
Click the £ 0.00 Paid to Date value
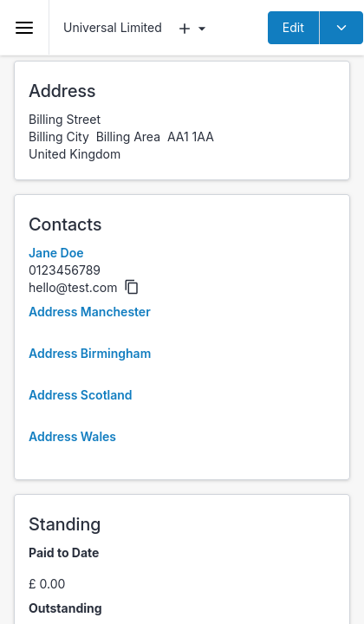(47, 584)
